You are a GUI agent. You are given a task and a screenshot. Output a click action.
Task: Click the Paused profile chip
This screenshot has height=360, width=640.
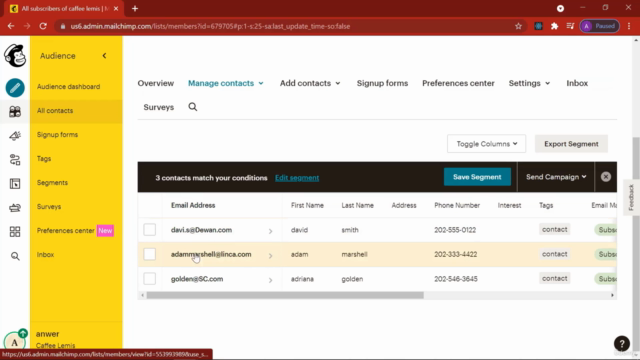click(x=600, y=26)
